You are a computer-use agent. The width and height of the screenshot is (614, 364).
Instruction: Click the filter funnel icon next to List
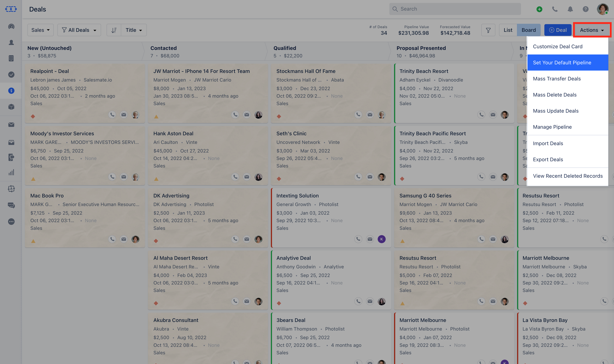pos(488,30)
